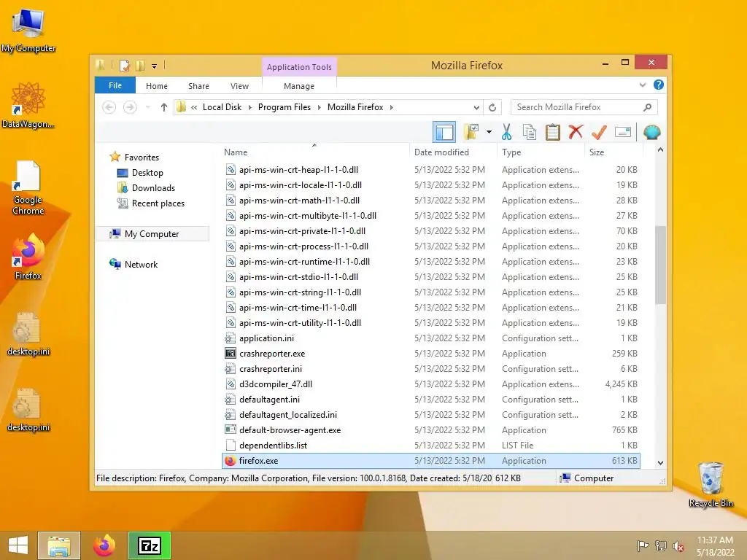Select the Recycle Bin desktop icon
Viewport: 747px width, 560px height.
[x=711, y=485]
